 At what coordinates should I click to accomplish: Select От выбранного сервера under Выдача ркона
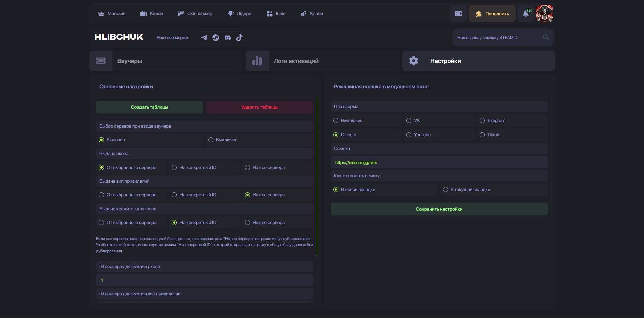click(x=131, y=167)
